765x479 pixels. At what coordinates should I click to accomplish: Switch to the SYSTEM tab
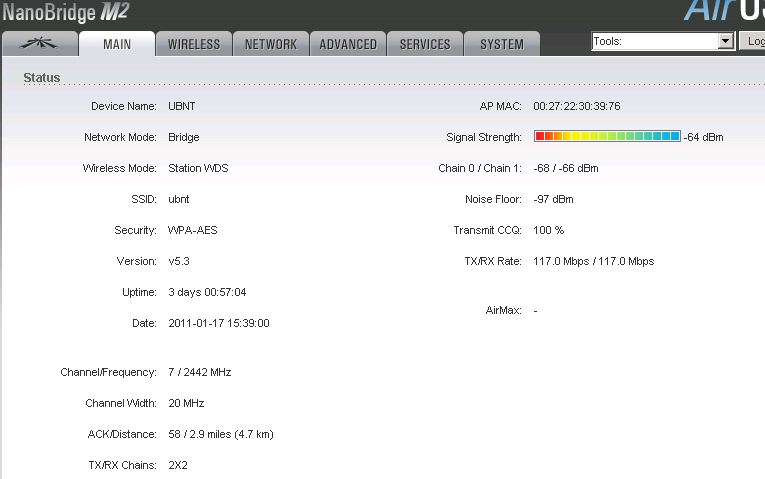point(502,44)
